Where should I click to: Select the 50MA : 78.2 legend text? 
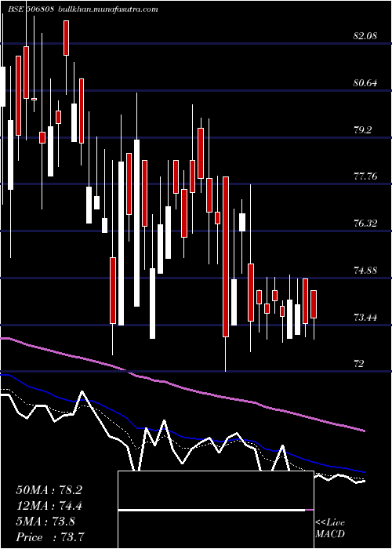[49, 490]
